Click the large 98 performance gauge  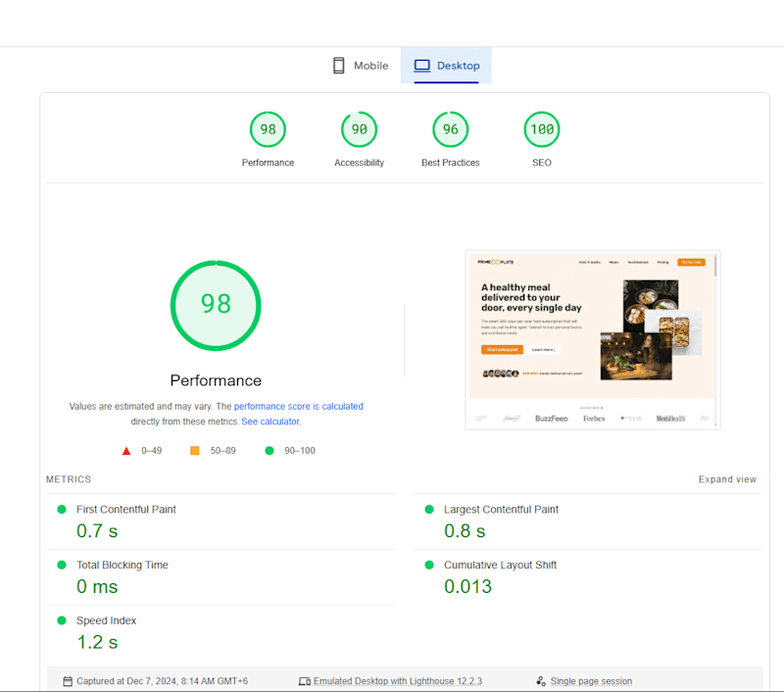pyautogui.click(x=216, y=305)
